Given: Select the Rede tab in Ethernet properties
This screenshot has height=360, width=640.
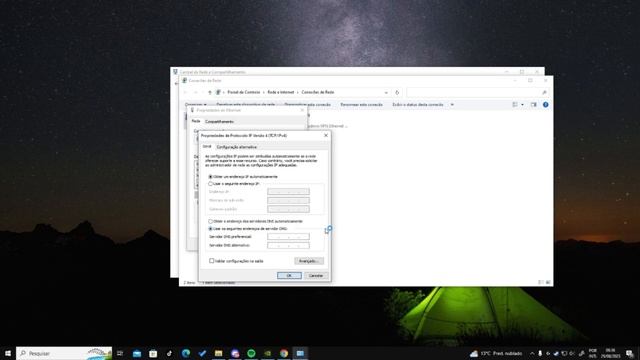Looking at the screenshot, I should point(196,121).
